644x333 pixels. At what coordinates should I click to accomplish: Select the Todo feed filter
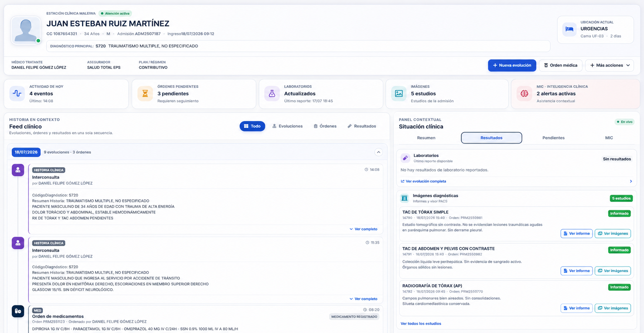[x=252, y=126]
